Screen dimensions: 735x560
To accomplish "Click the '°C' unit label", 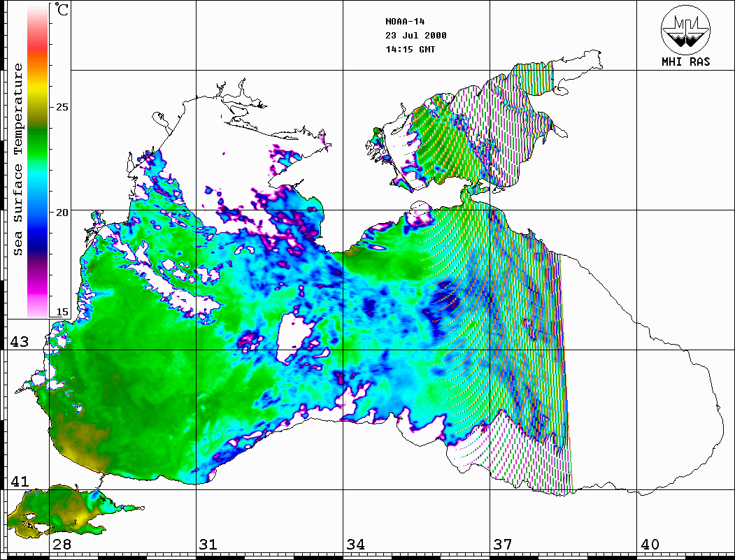I will coord(62,9).
